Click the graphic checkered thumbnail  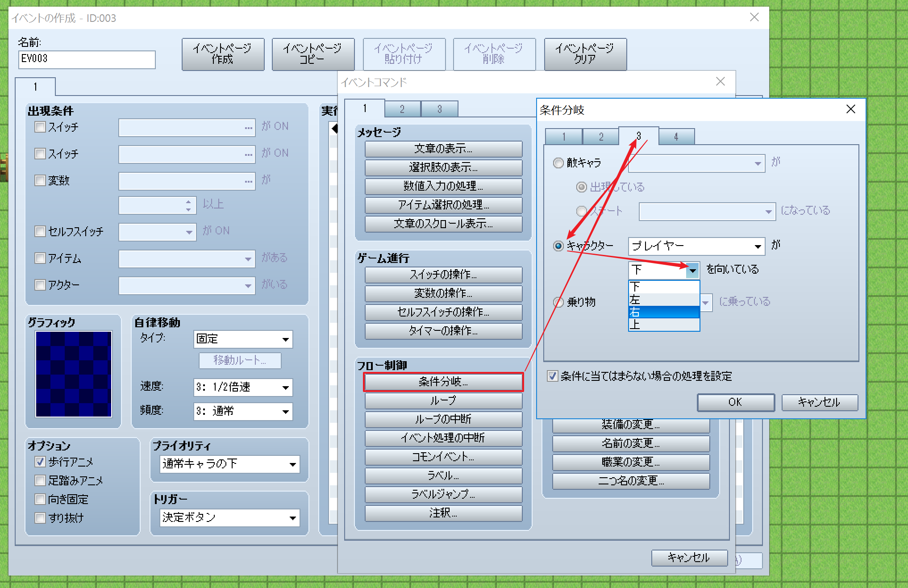click(74, 374)
